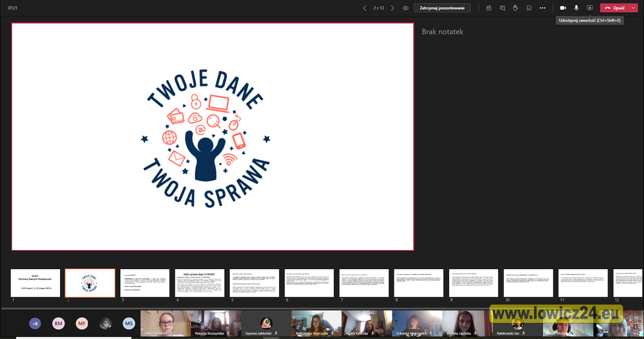Select Agata Katarska's video tile
The width and height of the screenshot is (644, 339).
(x=367, y=323)
